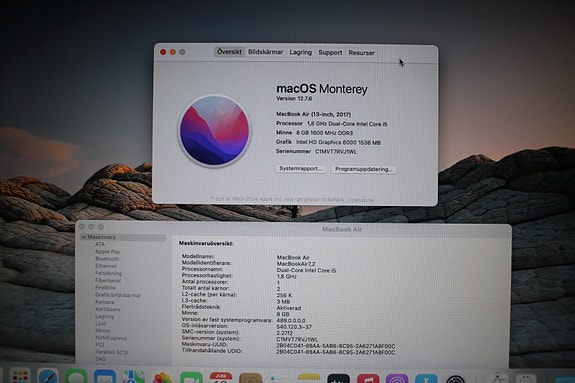Click the L3-cache value 3 MB
The width and height of the screenshot is (575, 383).
coord(283,302)
